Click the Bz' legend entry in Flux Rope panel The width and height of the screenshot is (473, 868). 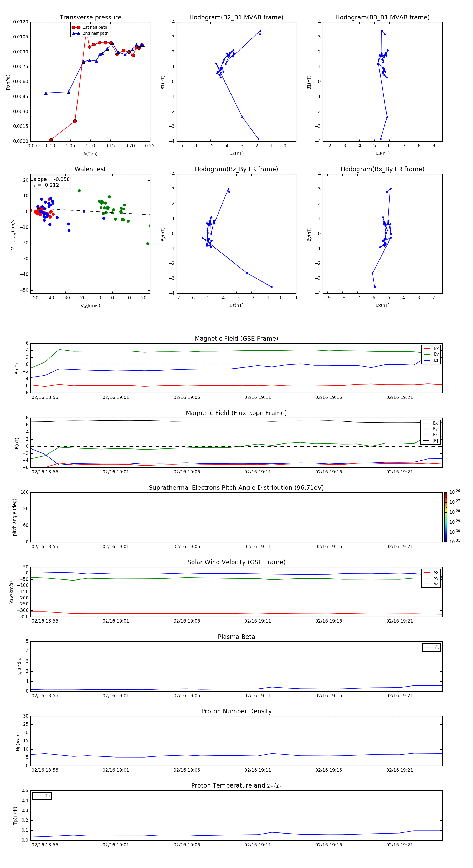click(x=431, y=435)
